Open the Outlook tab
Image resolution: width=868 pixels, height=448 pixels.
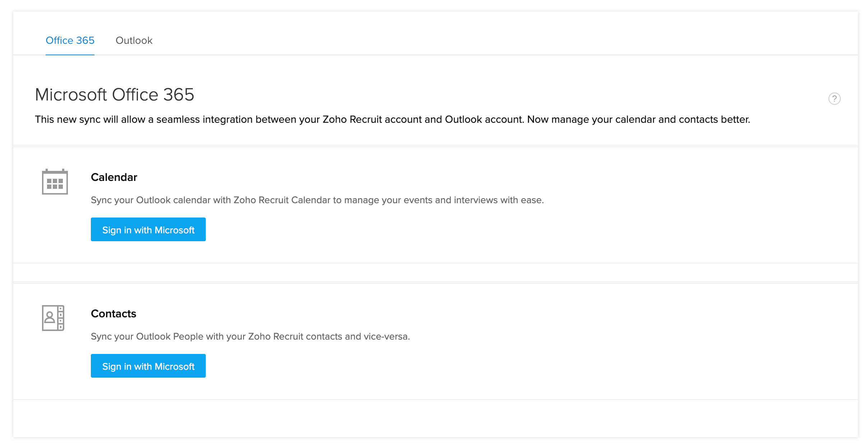[134, 41]
